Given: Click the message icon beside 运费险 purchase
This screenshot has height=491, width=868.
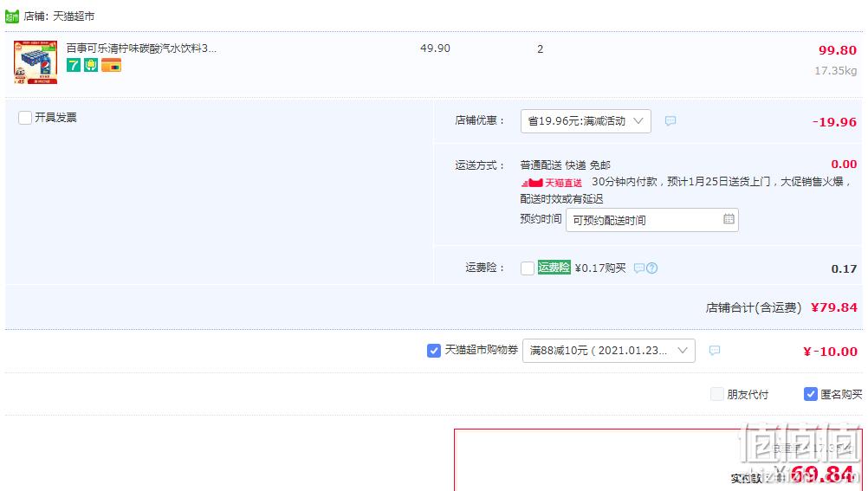Looking at the screenshot, I should click(638, 268).
